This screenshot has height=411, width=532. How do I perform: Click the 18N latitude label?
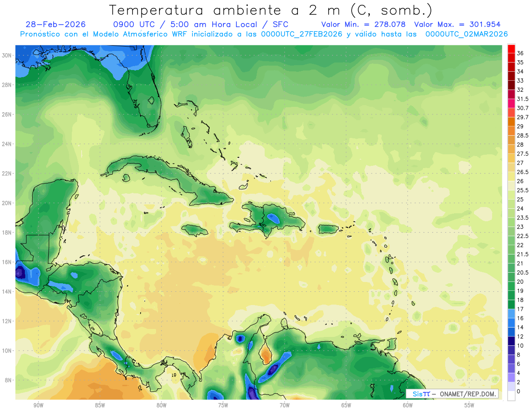tap(7, 232)
